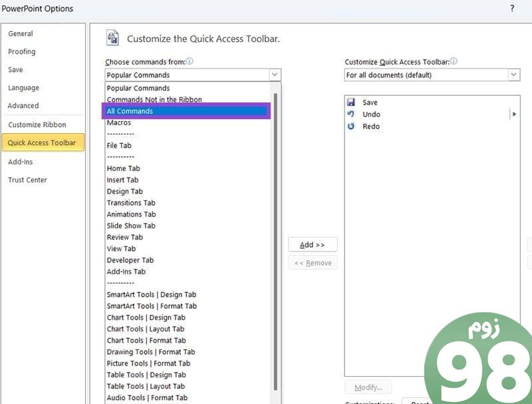Select the Redo row in toolbar list
Screen dimensions: 532x404
[x=432, y=126]
